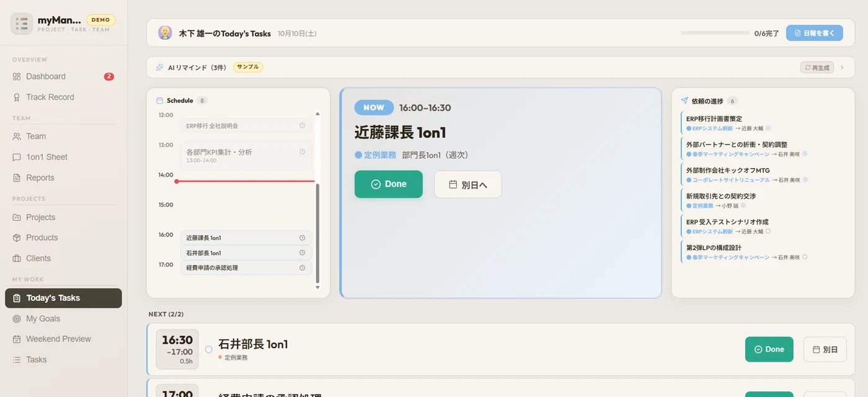The height and width of the screenshot is (397, 868).
Task: Click the Products cube icon
Action: point(17,238)
